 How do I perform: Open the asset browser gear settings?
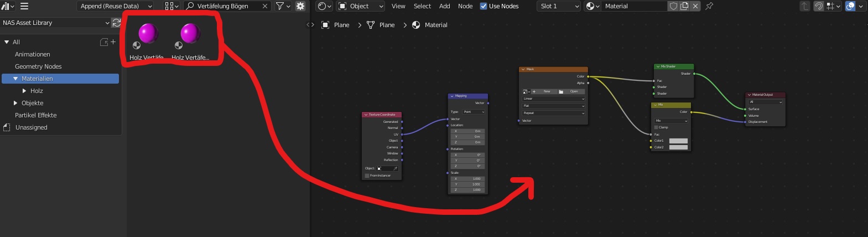(300, 6)
